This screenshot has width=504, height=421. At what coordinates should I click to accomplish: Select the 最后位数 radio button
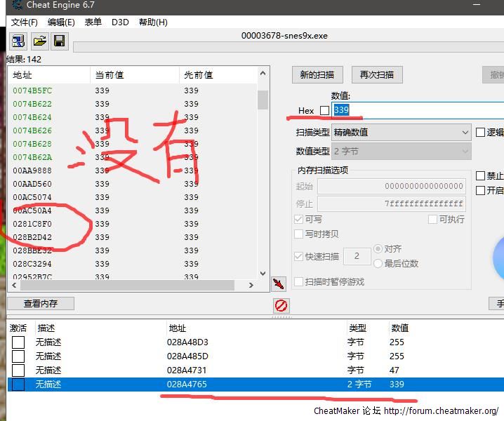click(x=378, y=263)
